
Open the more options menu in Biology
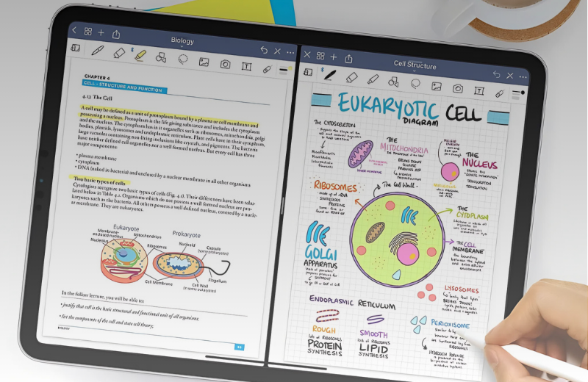290,52
